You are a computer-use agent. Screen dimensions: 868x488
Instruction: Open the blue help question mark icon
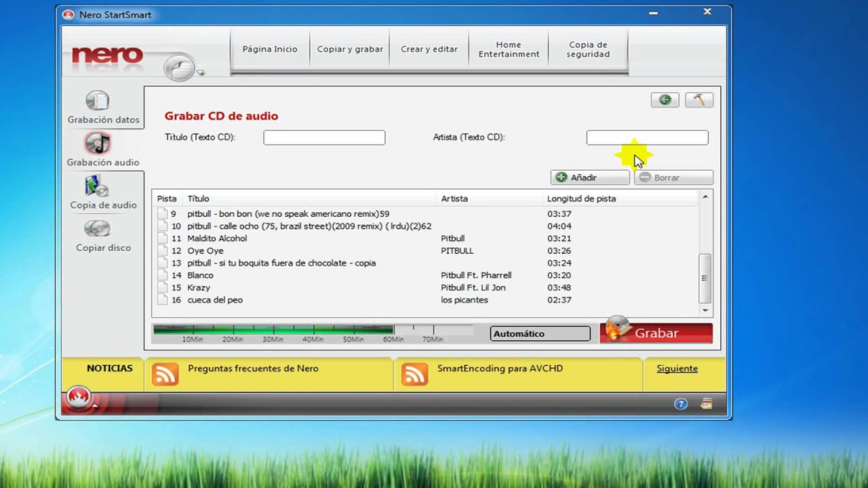point(681,404)
